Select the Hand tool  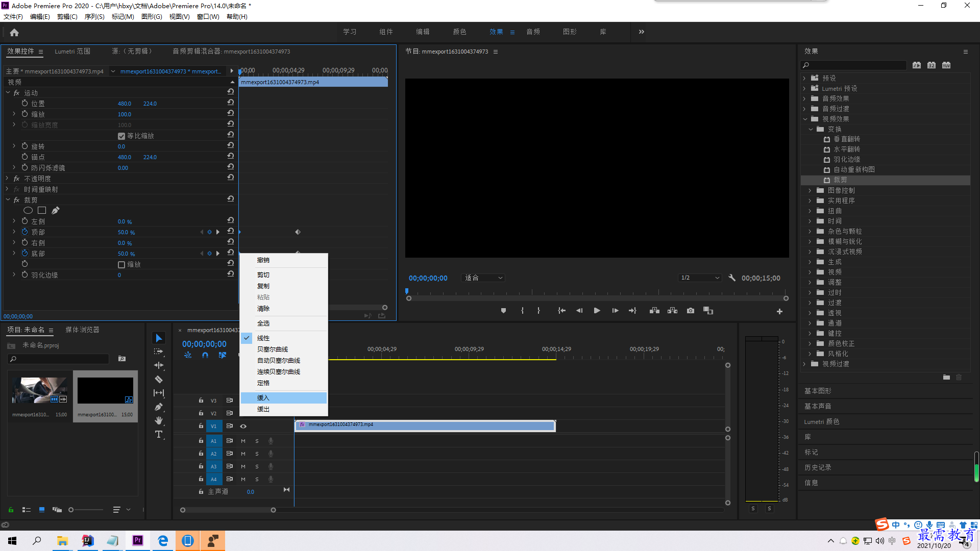(x=159, y=420)
